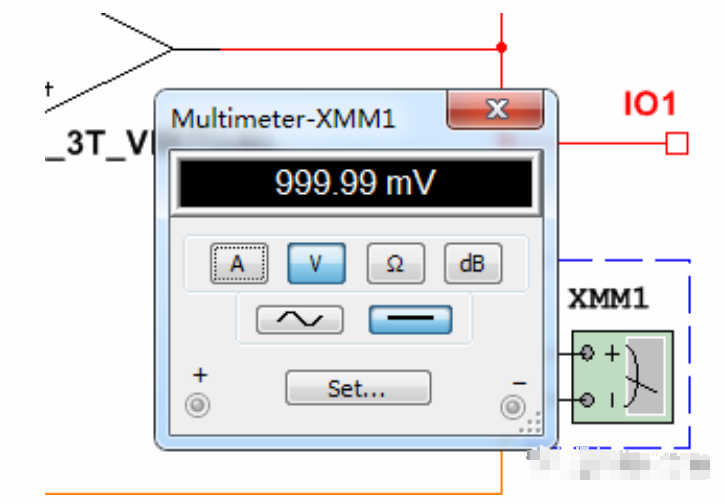The image size is (725, 503).
Task: Select ammeter mode A button
Action: pos(239,264)
